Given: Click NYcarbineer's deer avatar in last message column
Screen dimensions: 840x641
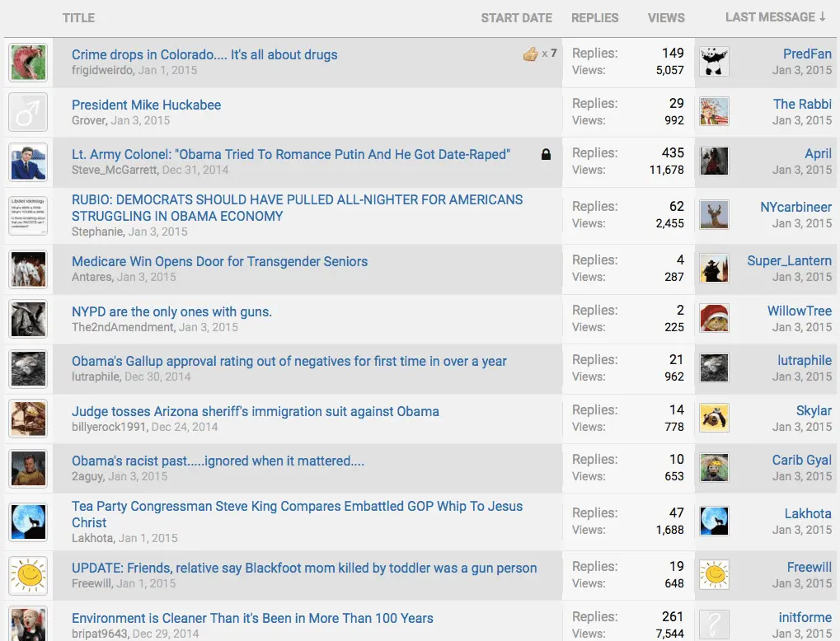Looking at the screenshot, I should coord(714,214).
